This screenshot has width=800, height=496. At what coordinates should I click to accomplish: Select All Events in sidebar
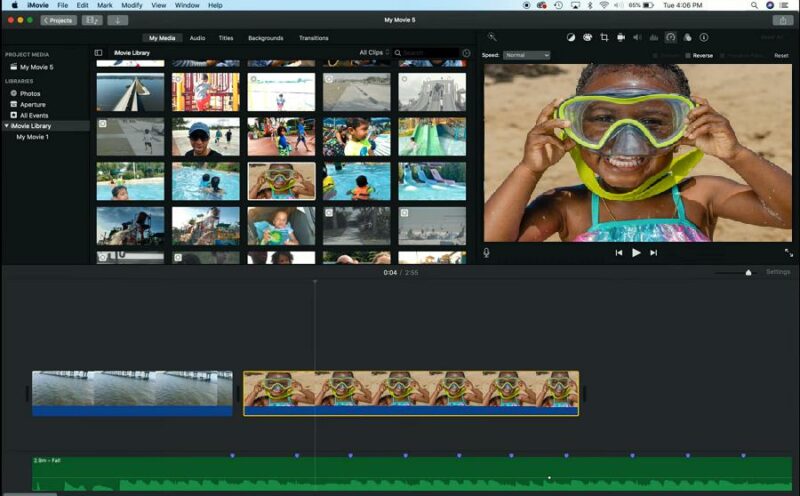pos(34,115)
